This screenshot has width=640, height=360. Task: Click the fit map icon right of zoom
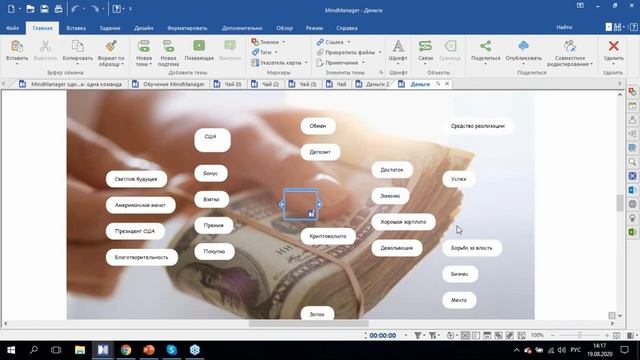point(616,336)
